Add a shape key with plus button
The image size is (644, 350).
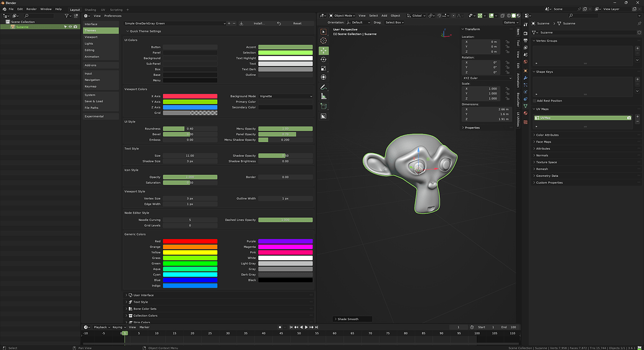637,79
